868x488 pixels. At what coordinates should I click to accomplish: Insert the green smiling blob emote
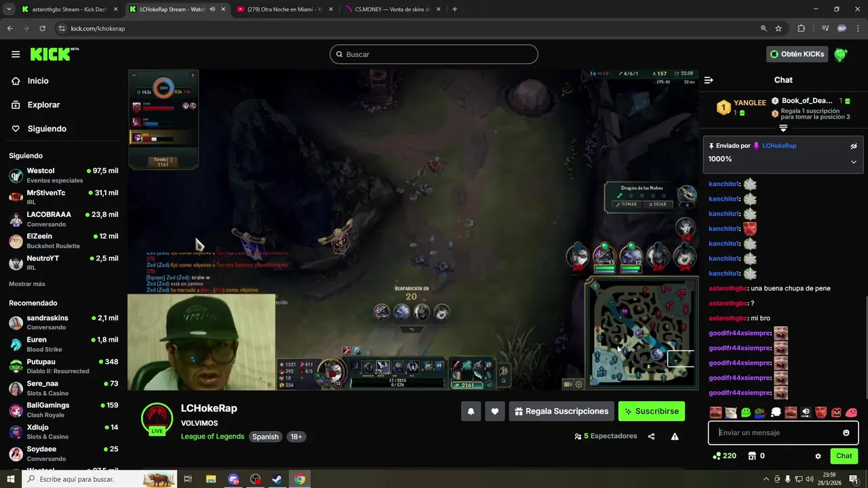[746, 412]
